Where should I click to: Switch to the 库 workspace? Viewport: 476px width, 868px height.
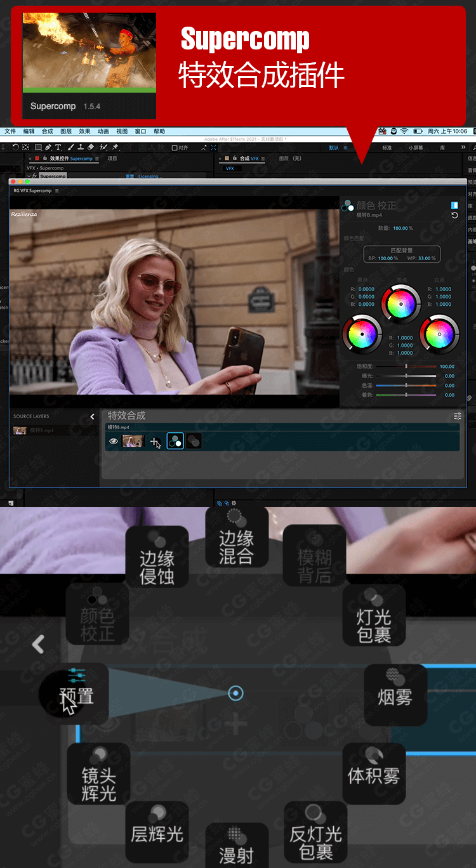click(x=442, y=148)
